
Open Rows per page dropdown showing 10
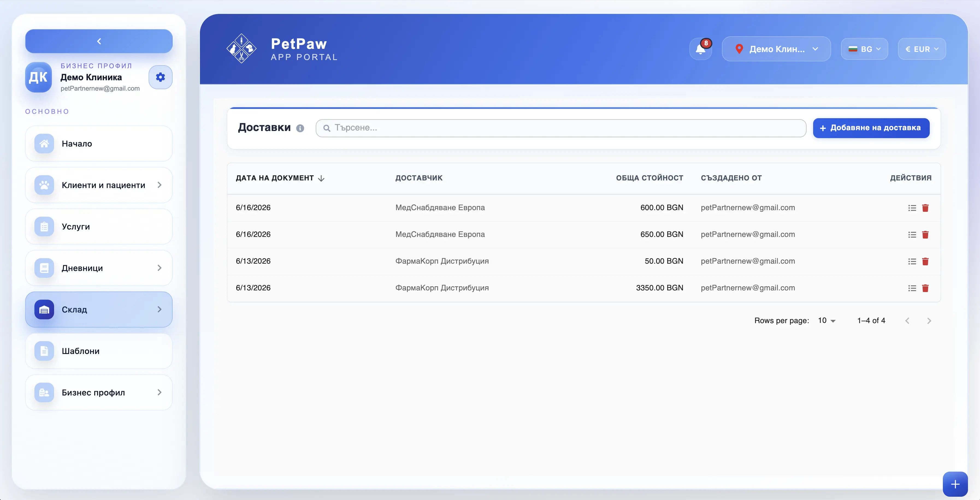(827, 320)
